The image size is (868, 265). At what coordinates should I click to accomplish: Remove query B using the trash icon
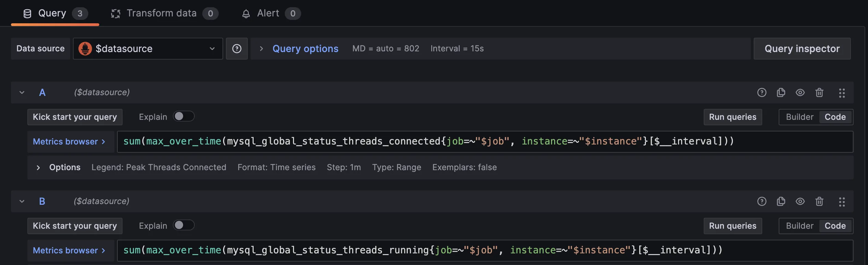[x=819, y=201]
